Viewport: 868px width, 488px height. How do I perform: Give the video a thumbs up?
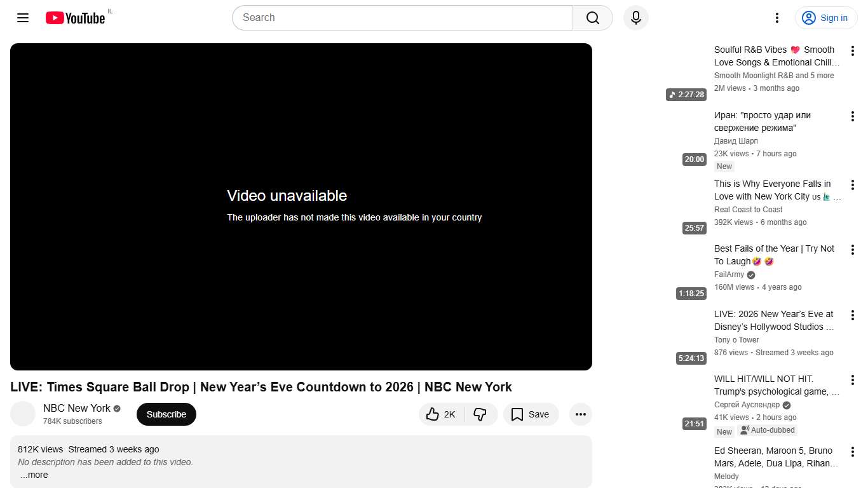click(440, 414)
